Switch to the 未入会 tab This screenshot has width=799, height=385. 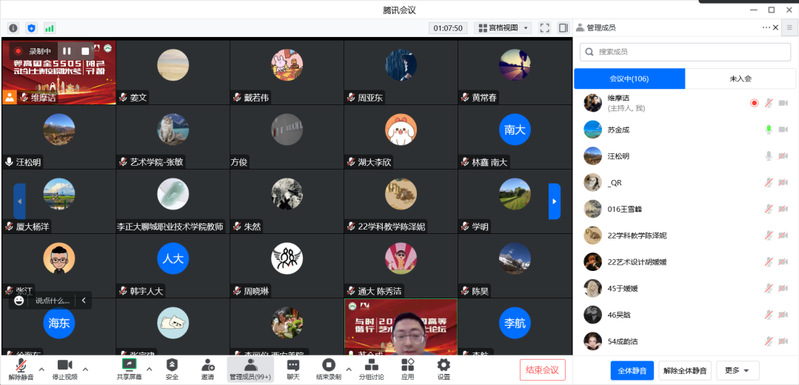click(740, 79)
